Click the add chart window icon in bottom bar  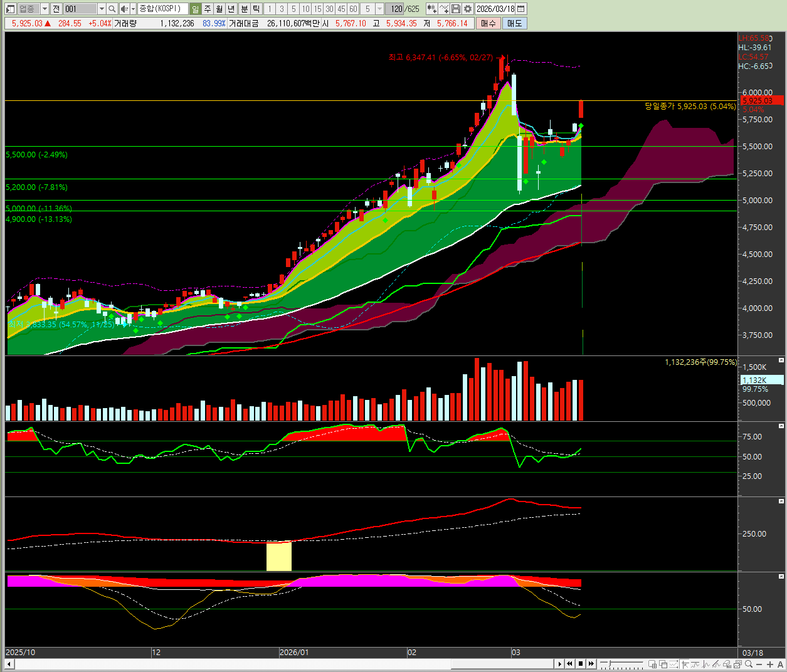[x=652, y=664]
